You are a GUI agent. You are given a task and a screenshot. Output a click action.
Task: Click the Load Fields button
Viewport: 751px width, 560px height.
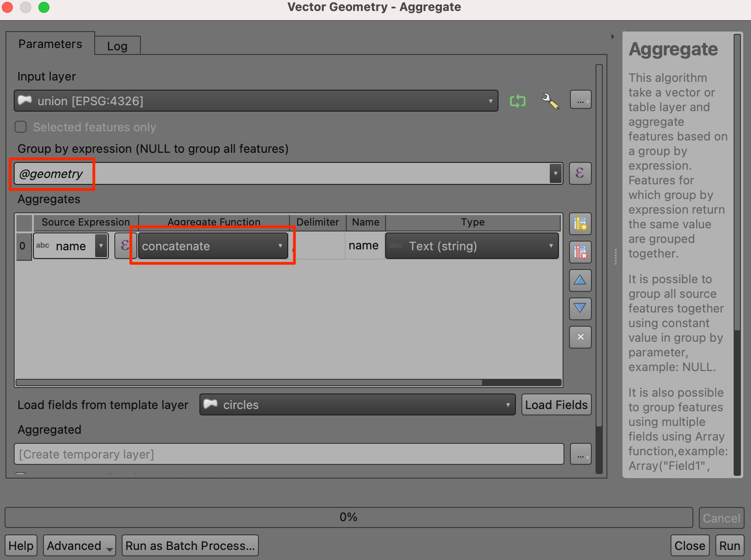pyautogui.click(x=556, y=405)
